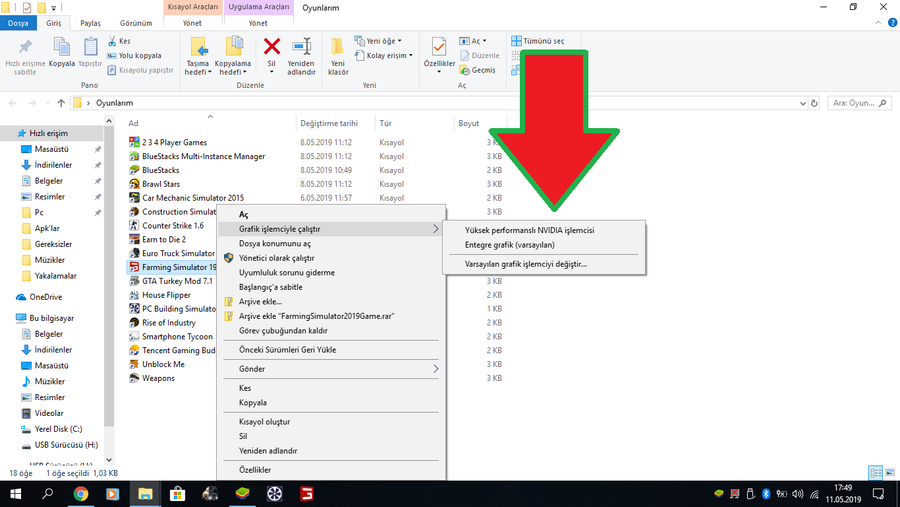Screen dimensions: 900x507
Task: Expand Gönder submenu in the context menu
Action: [331, 369]
